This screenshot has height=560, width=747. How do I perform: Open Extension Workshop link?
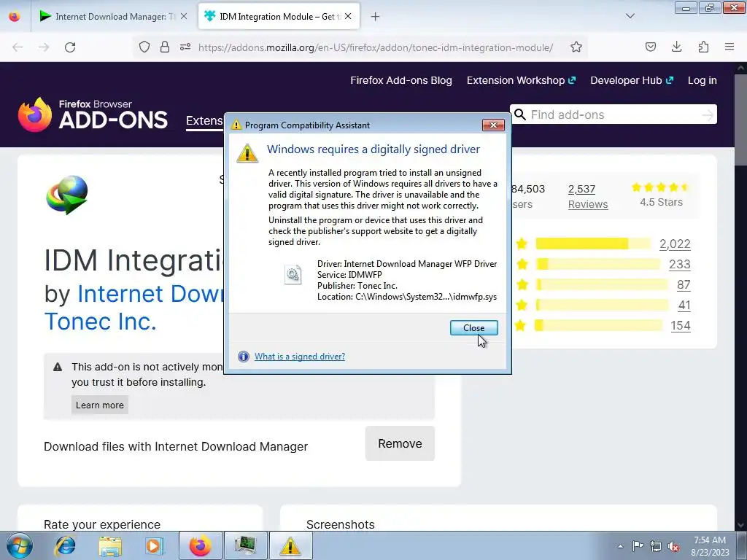[x=521, y=80]
